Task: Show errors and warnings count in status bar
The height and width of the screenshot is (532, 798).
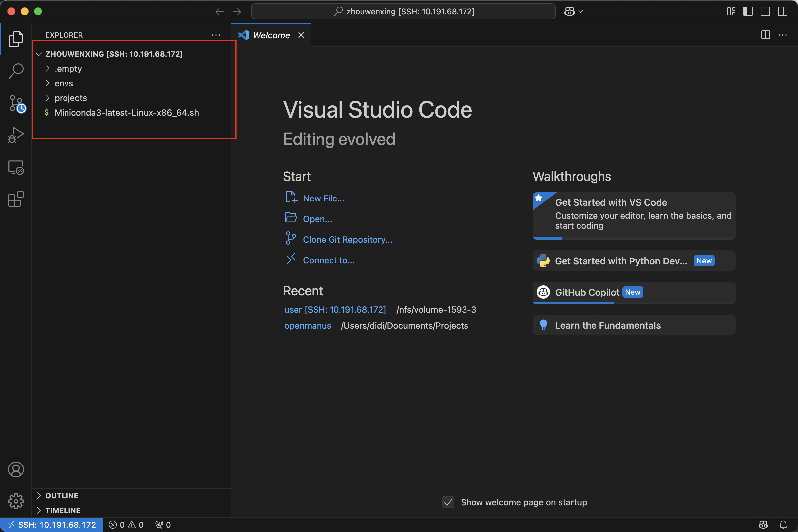Action: point(126,525)
